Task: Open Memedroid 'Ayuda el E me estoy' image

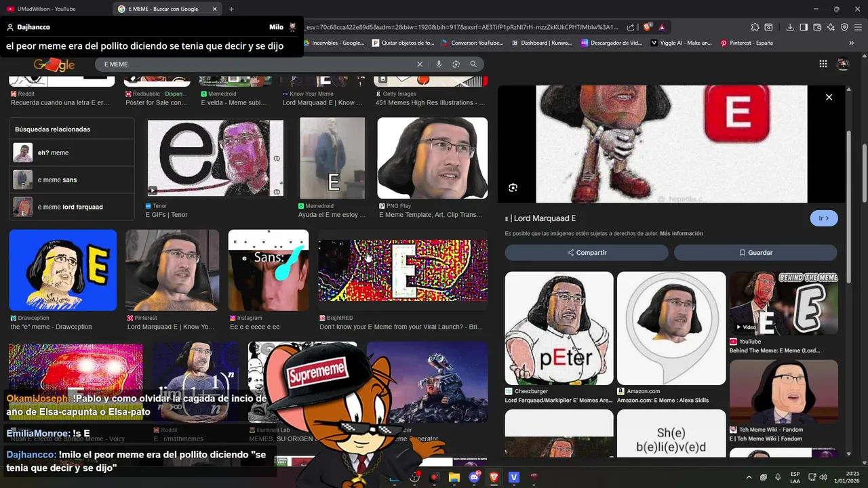Action: [x=332, y=158]
